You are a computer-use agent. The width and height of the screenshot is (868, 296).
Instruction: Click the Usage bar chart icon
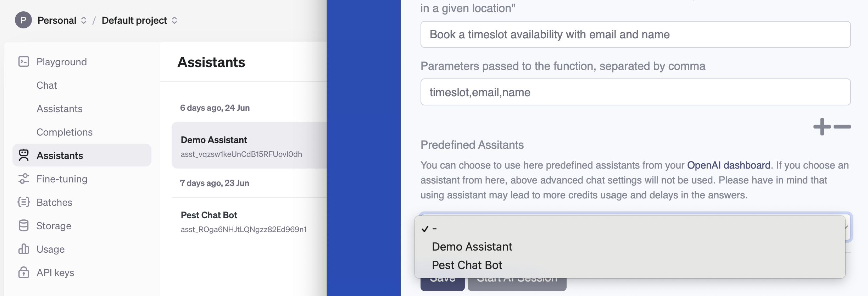[23, 249]
